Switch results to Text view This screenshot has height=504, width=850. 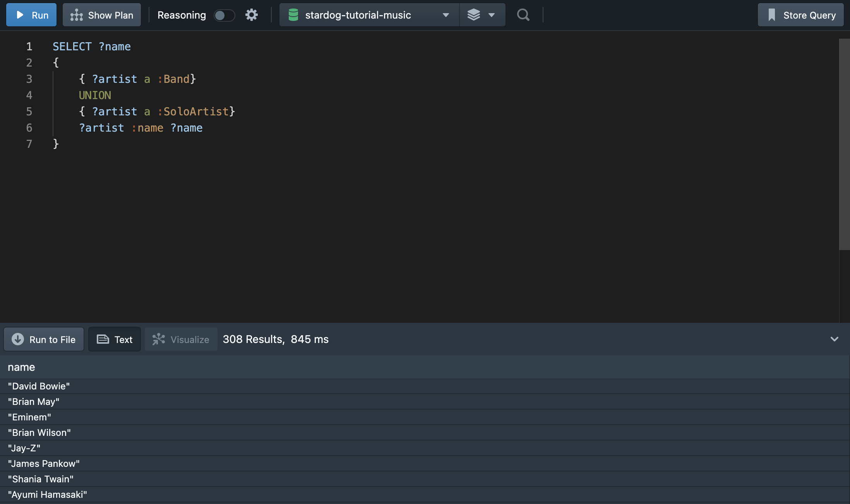115,339
